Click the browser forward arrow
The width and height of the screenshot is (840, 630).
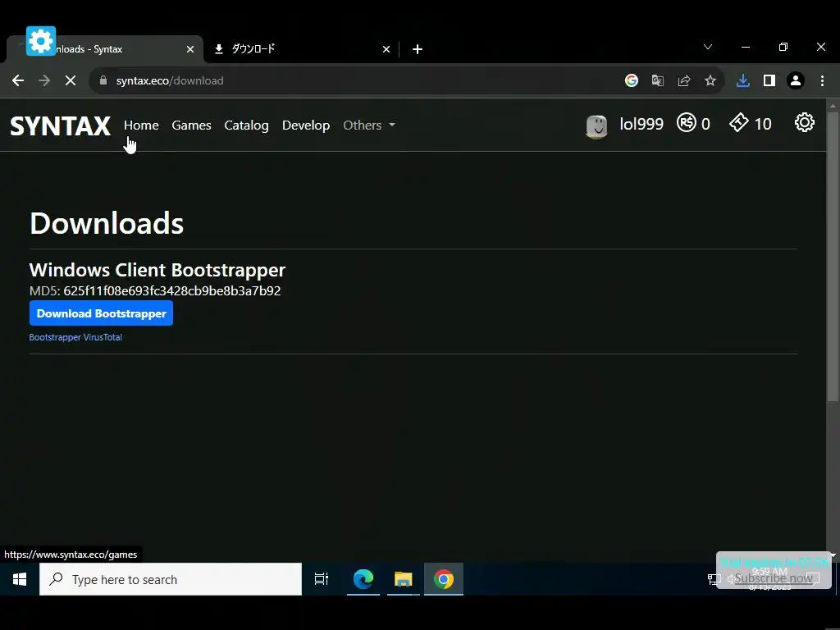(44, 81)
